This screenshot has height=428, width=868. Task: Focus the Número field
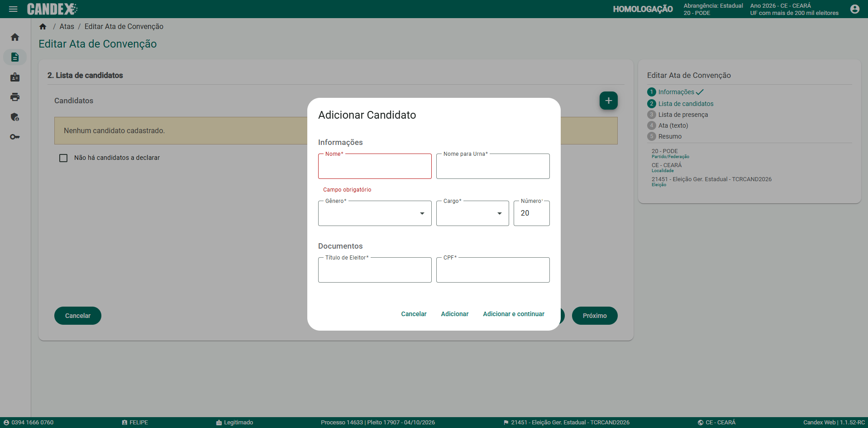pyautogui.click(x=532, y=213)
